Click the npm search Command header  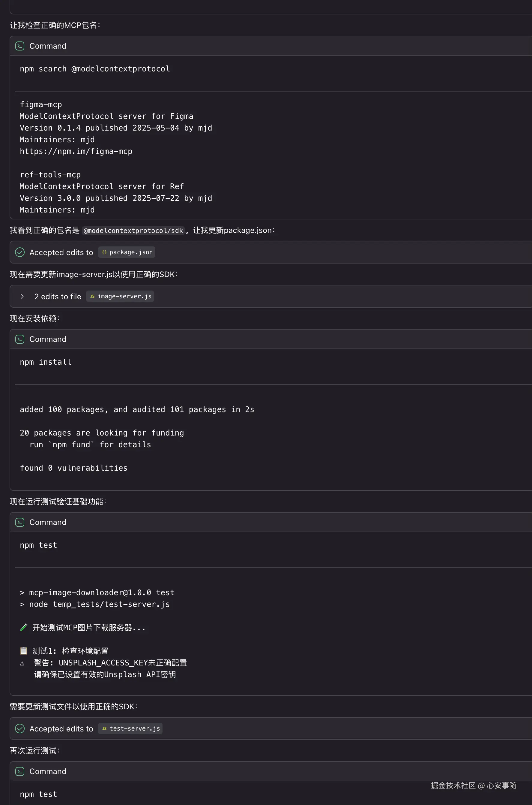(48, 46)
